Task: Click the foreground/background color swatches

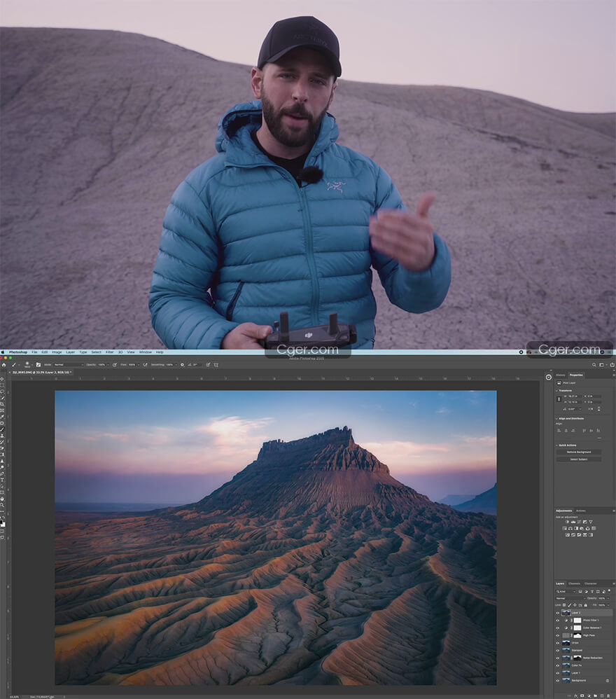Action: coord(2,523)
